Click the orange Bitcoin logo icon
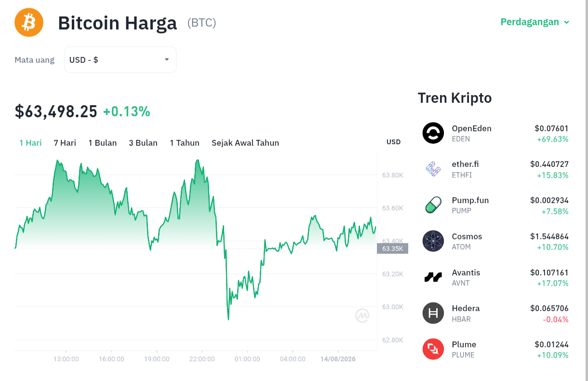This screenshot has width=588, height=381. (x=29, y=22)
